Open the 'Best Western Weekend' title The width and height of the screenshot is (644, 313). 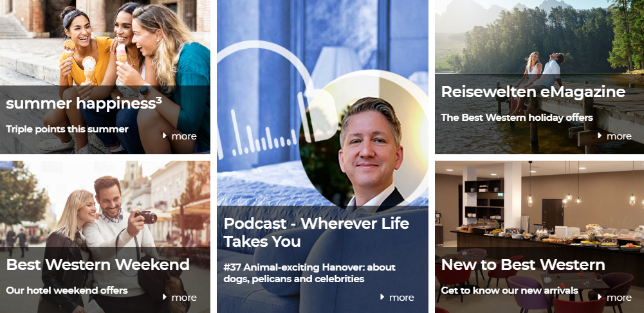point(98,265)
